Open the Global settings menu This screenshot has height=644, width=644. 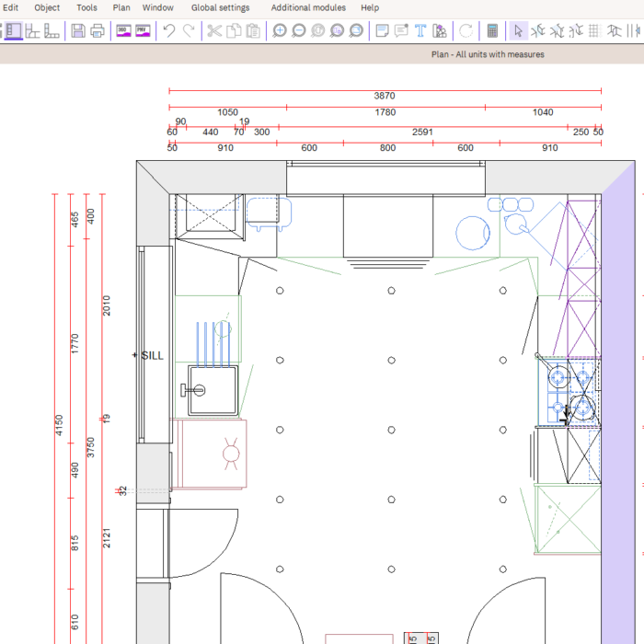tap(220, 7)
